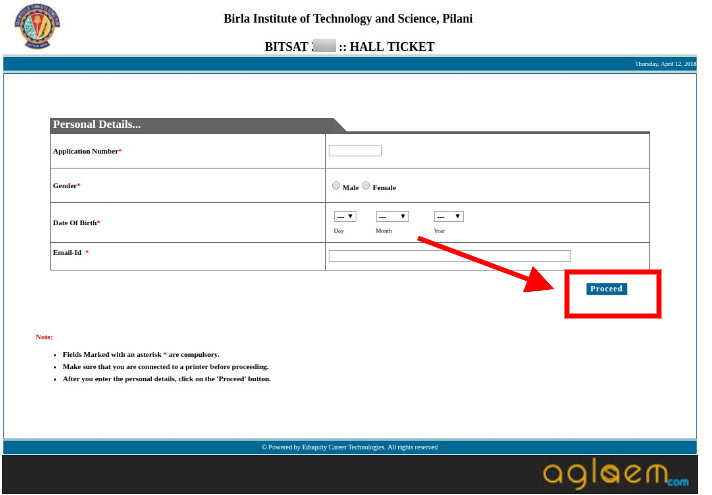712x495 pixels.
Task: Click the Proceed button
Action: (606, 289)
